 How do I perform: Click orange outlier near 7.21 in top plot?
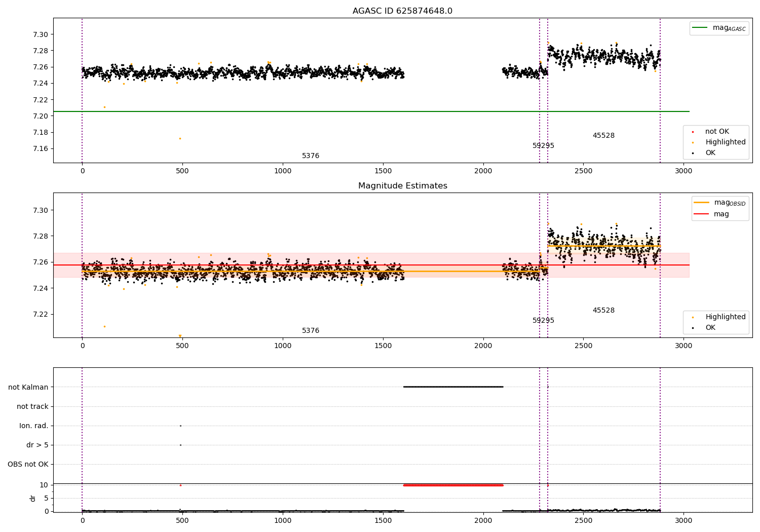pos(104,107)
